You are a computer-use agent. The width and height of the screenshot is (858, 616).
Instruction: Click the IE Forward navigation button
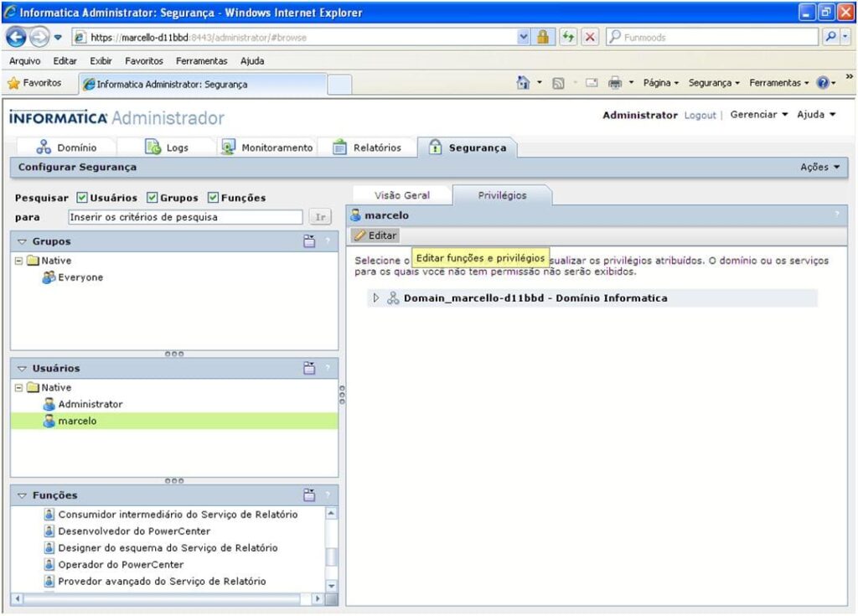point(39,37)
